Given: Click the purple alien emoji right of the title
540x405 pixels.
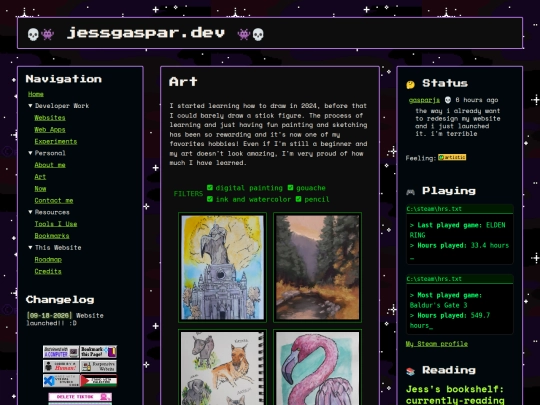Looking at the screenshot, I should (x=244, y=34).
